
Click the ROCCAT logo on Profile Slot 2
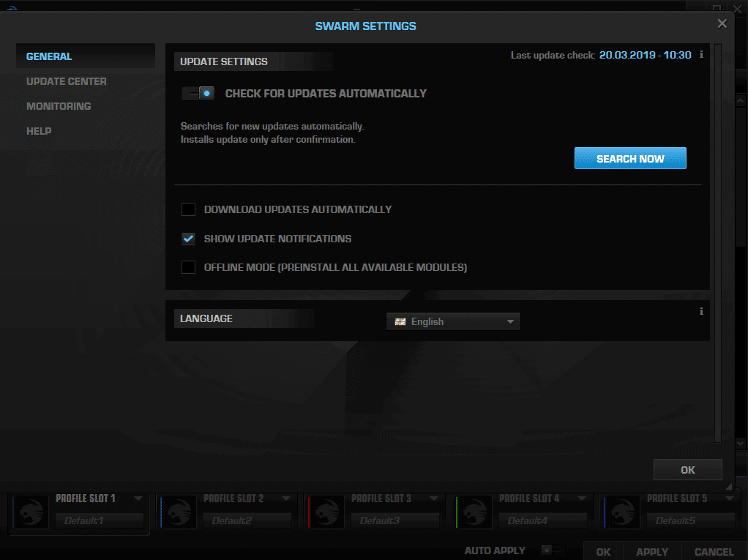coord(178,511)
